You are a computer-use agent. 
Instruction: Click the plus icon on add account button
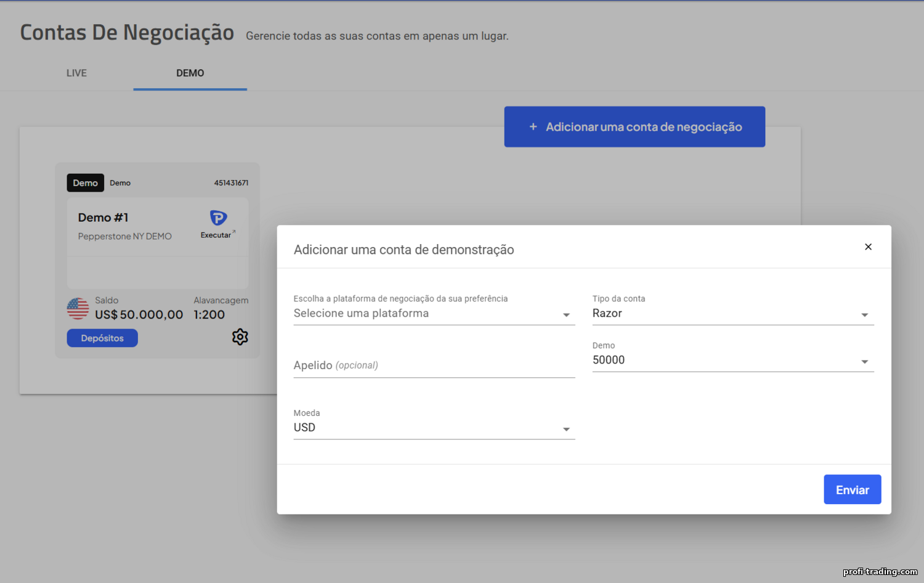tap(533, 126)
